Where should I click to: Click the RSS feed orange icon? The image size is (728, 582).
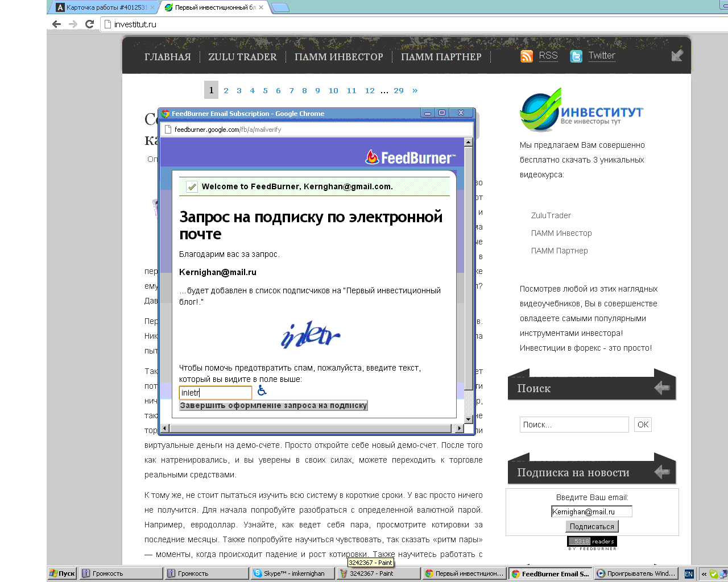point(527,56)
